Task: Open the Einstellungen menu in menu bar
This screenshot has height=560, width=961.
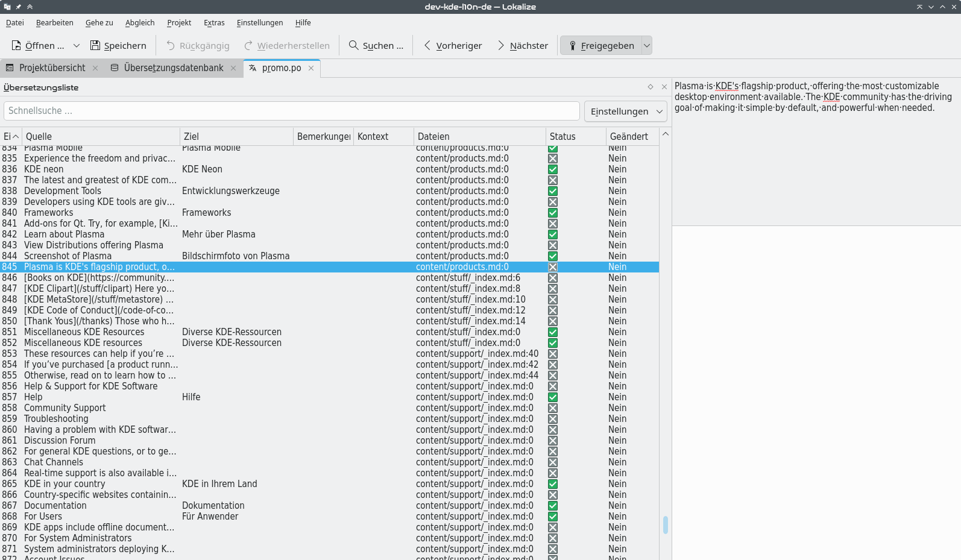Action: tap(260, 22)
